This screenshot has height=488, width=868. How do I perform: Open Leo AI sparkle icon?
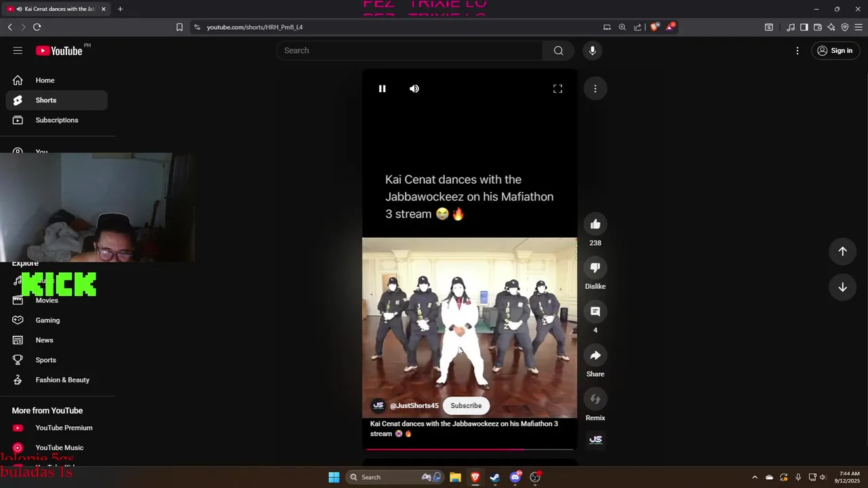click(831, 27)
